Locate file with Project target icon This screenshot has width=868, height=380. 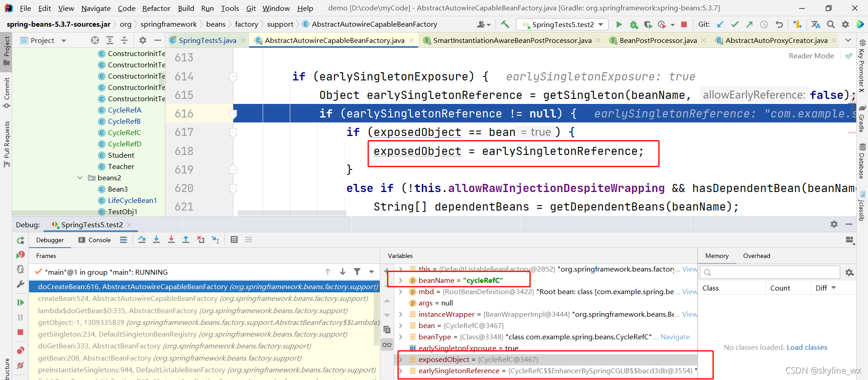point(95,40)
